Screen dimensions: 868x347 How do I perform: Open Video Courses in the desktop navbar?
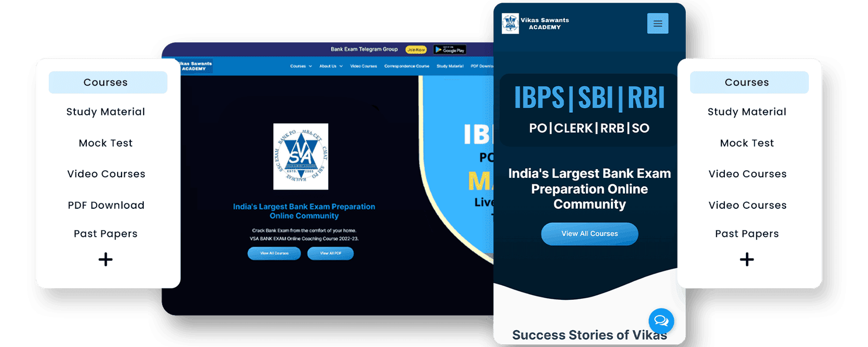pos(363,66)
